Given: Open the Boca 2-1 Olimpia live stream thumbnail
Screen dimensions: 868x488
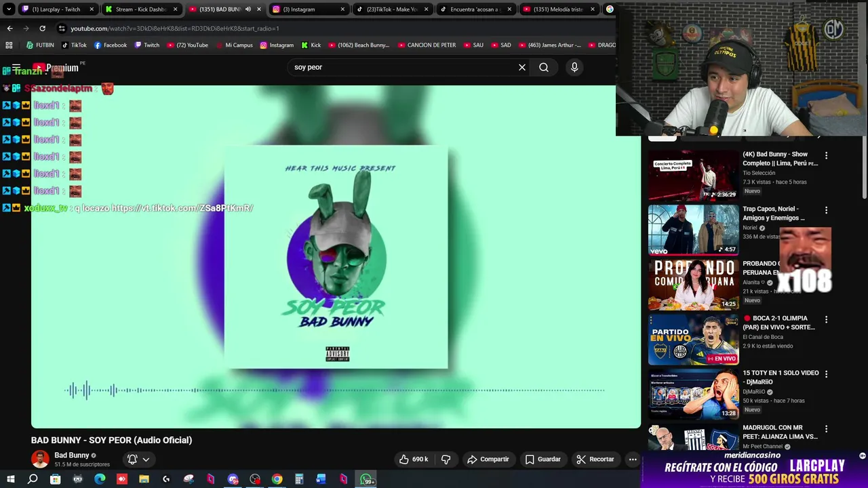Looking at the screenshot, I should click(x=693, y=340).
